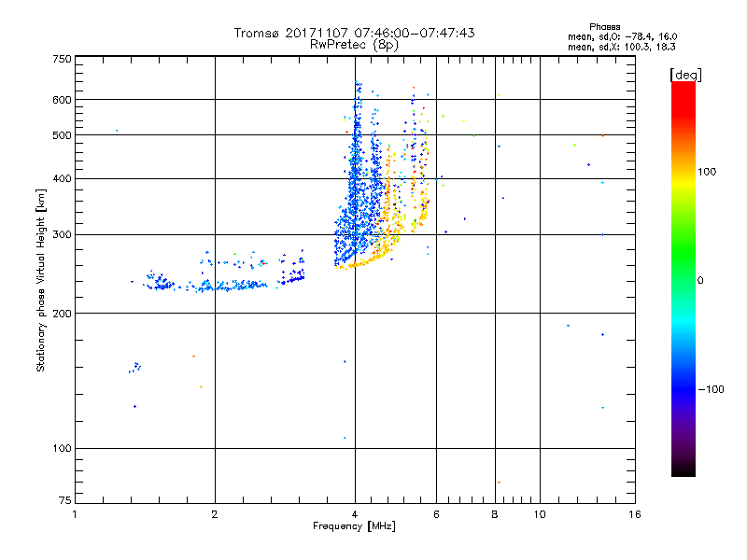Click the x-axis tick label '8'

495,514
